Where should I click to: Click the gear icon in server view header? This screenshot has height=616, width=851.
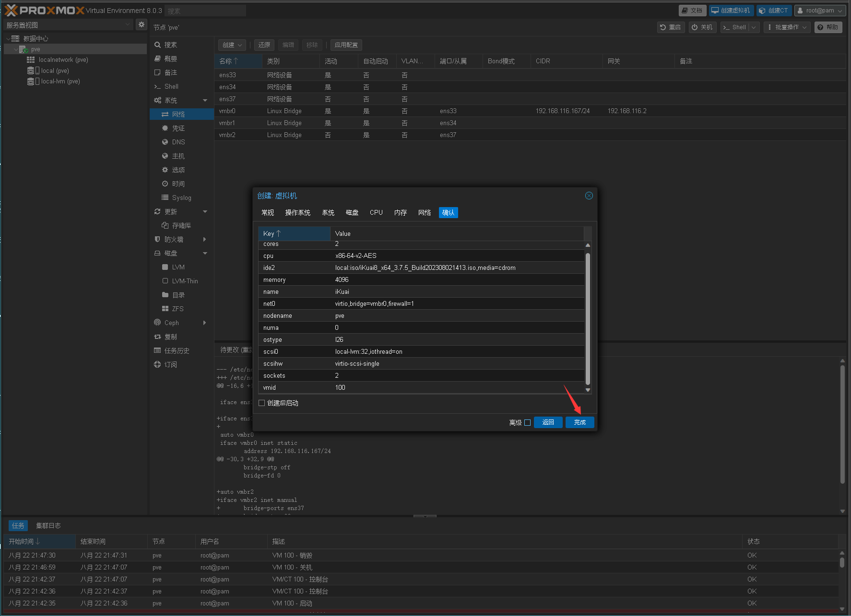coord(141,24)
